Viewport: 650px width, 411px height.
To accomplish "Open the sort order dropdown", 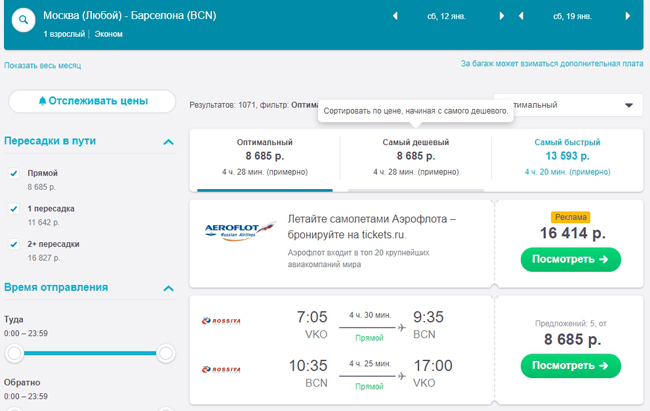I will [568, 105].
